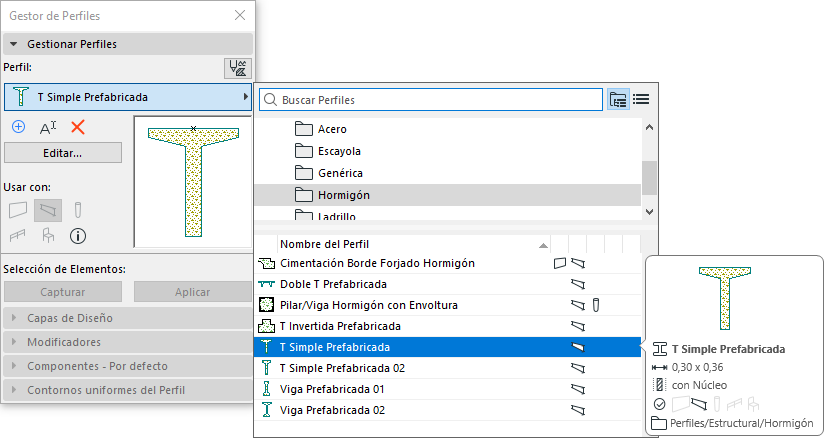Click T Invertida Prefabricada profile icon
The height and width of the screenshot is (440, 827).
[x=267, y=326]
